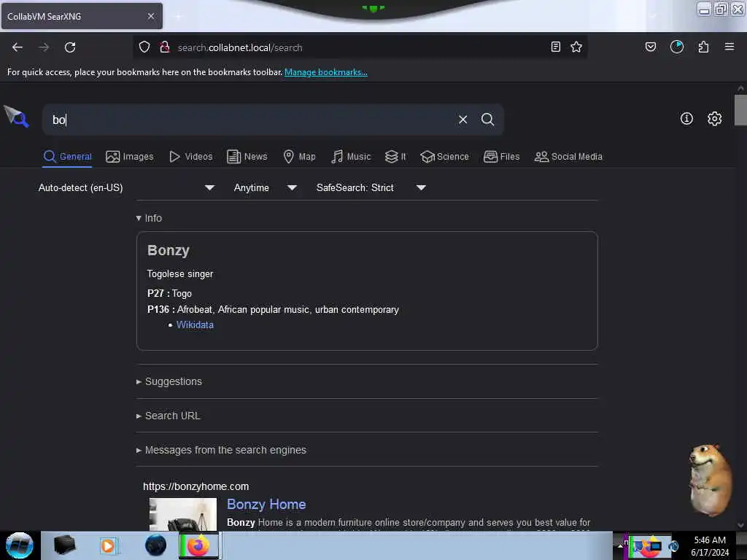
Task: Click the Manage bookmarks link
Action: [x=326, y=72]
